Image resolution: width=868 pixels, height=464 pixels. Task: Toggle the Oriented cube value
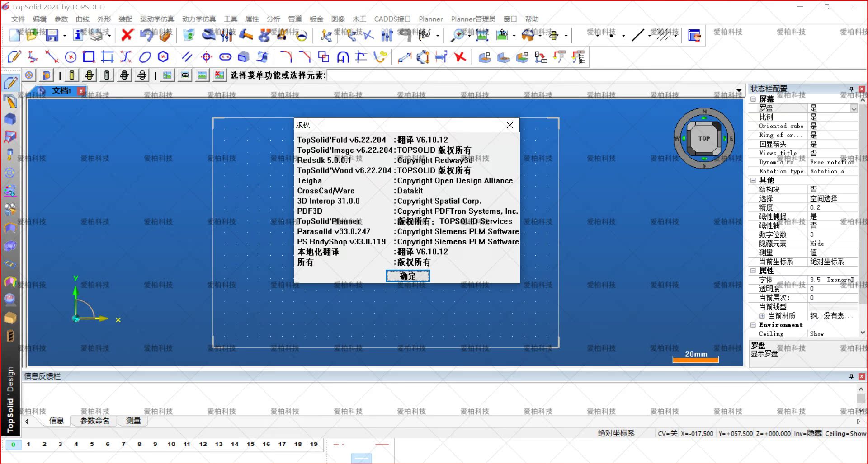tap(833, 126)
